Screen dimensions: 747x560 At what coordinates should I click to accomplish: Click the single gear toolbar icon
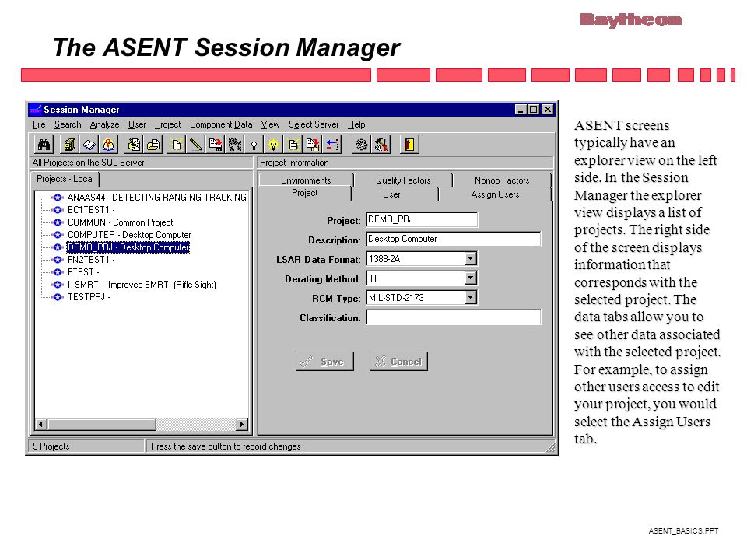[x=362, y=145]
